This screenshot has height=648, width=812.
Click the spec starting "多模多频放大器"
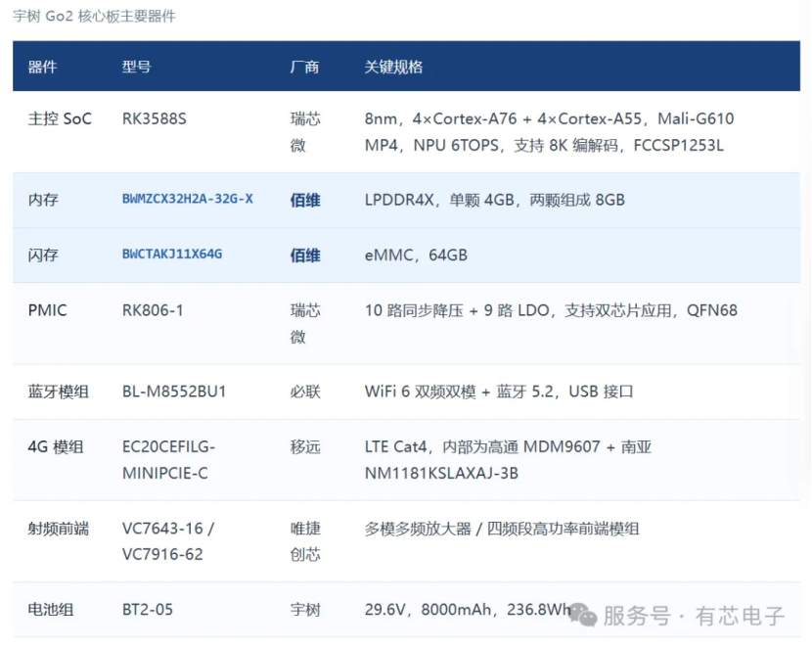click(502, 529)
